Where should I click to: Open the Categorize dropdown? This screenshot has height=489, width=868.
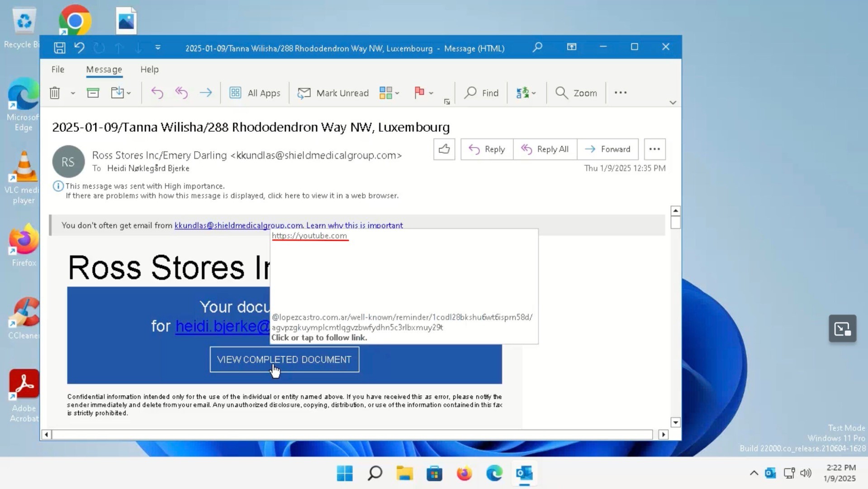(x=389, y=93)
